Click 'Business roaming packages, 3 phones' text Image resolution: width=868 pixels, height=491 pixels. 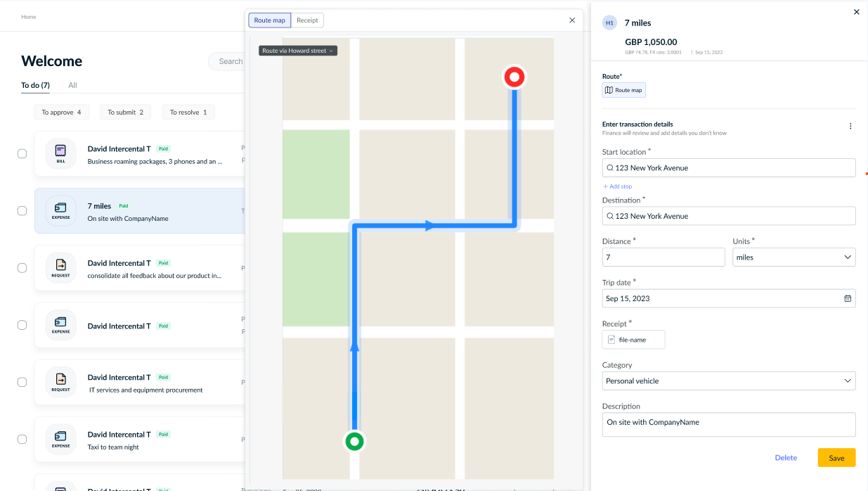point(155,162)
